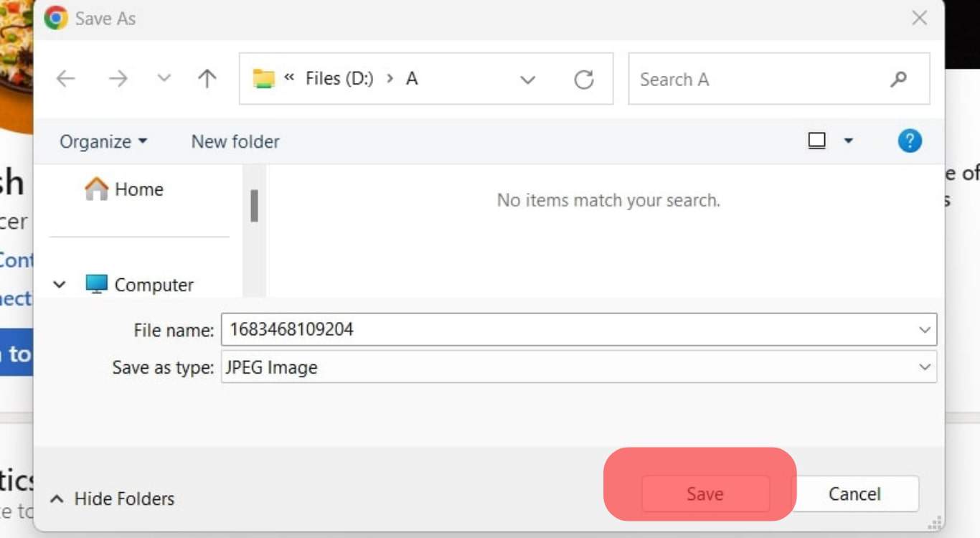The image size is (980, 538).
Task: Cancel the Save As dialog
Action: [854, 494]
